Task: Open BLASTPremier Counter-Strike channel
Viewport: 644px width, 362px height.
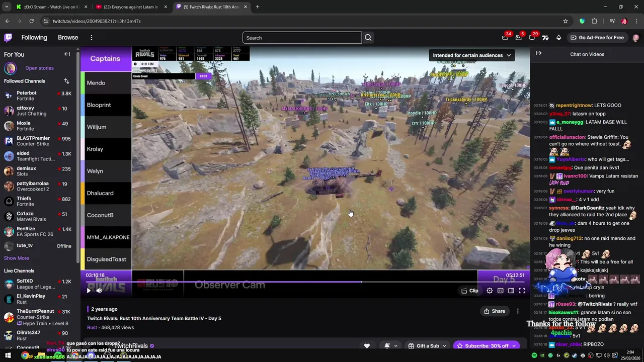Action: tap(40, 141)
